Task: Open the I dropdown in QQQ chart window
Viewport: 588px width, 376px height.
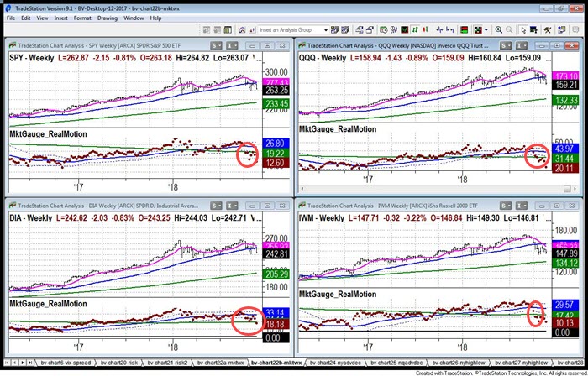Action: coord(522,45)
